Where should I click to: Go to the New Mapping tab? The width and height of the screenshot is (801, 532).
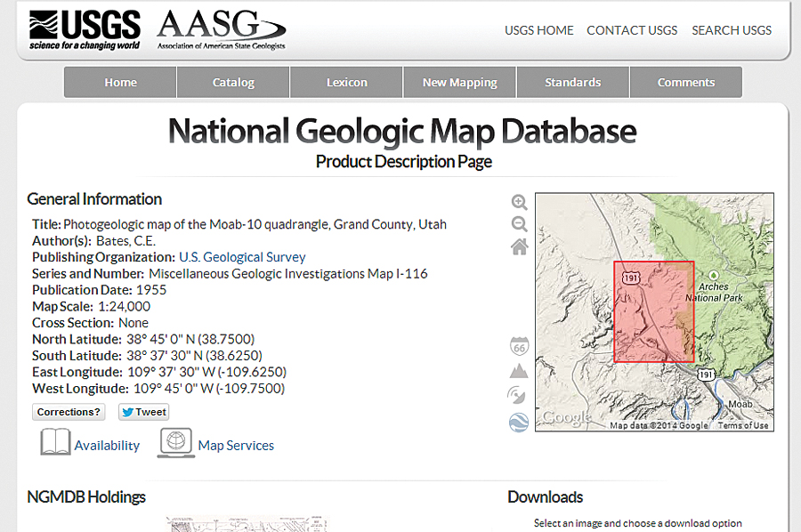click(x=459, y=82)
